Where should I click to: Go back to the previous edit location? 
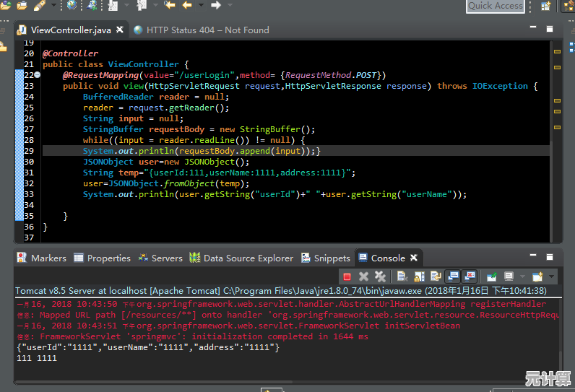170,5
